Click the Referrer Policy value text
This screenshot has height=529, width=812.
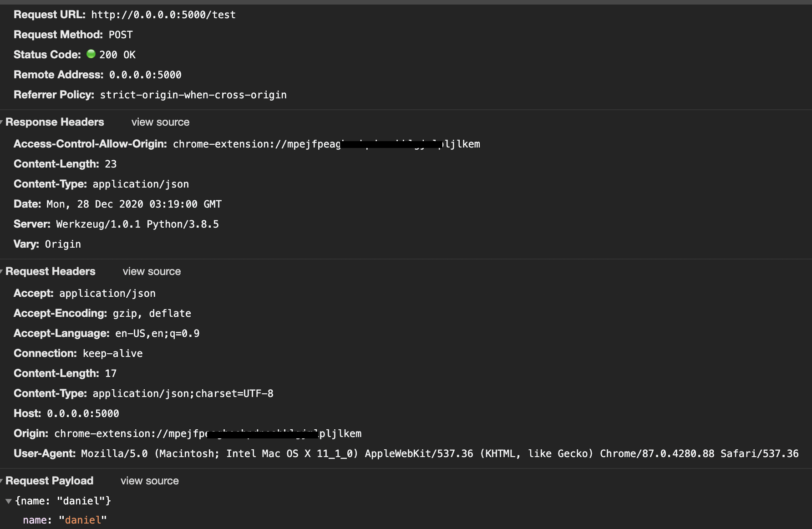pos(193,94)
